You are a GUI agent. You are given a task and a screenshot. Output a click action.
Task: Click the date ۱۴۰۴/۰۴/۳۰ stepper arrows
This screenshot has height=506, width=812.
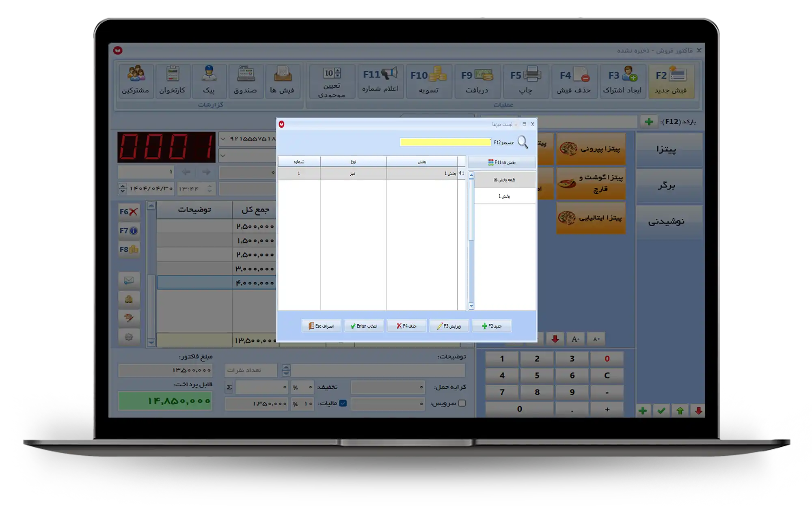click(x=123, y=188)
